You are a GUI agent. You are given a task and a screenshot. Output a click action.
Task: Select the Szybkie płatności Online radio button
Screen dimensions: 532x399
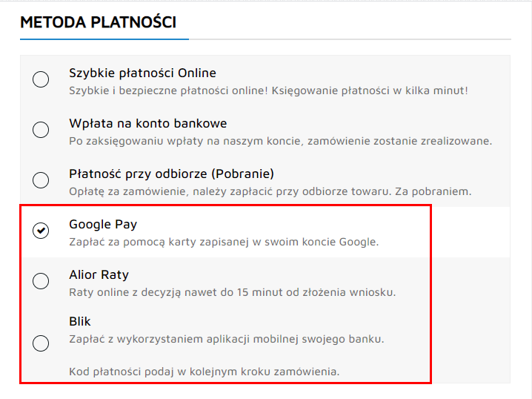tap(41, 79)
